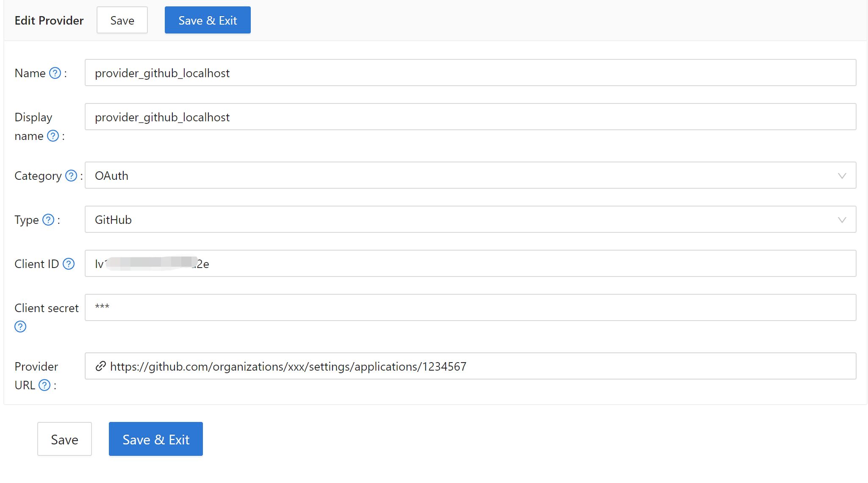This screenshot has height=483, width=868.
Task: Click the github.com applications URL
Action: pyautogui.click(x=288, y=366)
